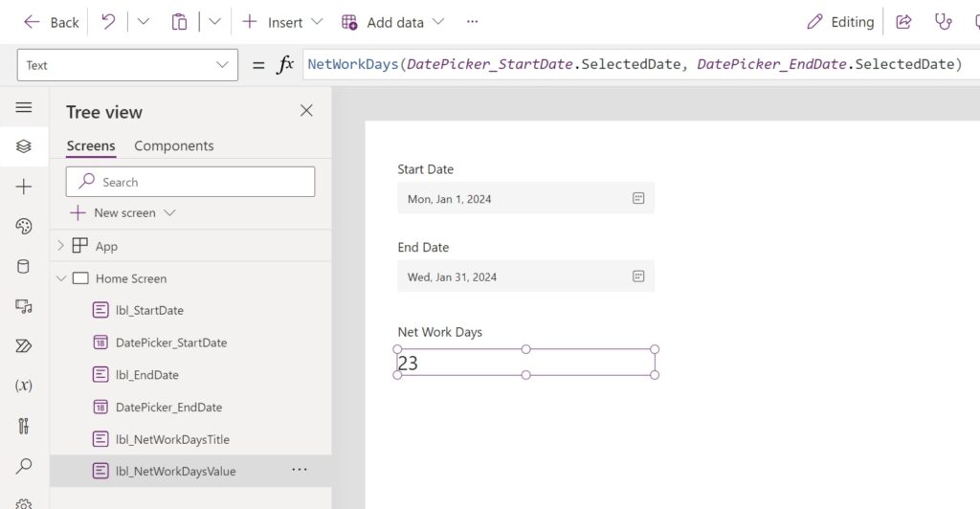Open the Tree view layers icon
Viewport: 980px width, 509px height.
point(24,146)
